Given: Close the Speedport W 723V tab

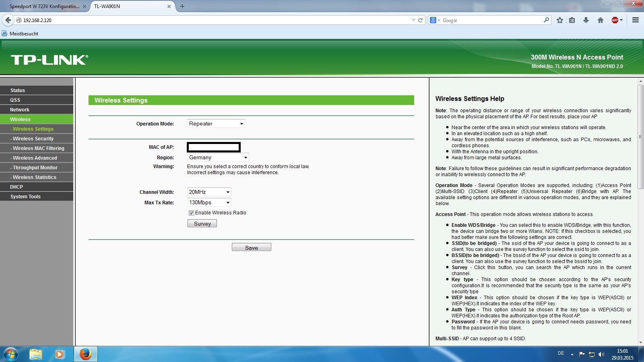Looking at the screenshot, I should 84,6.
